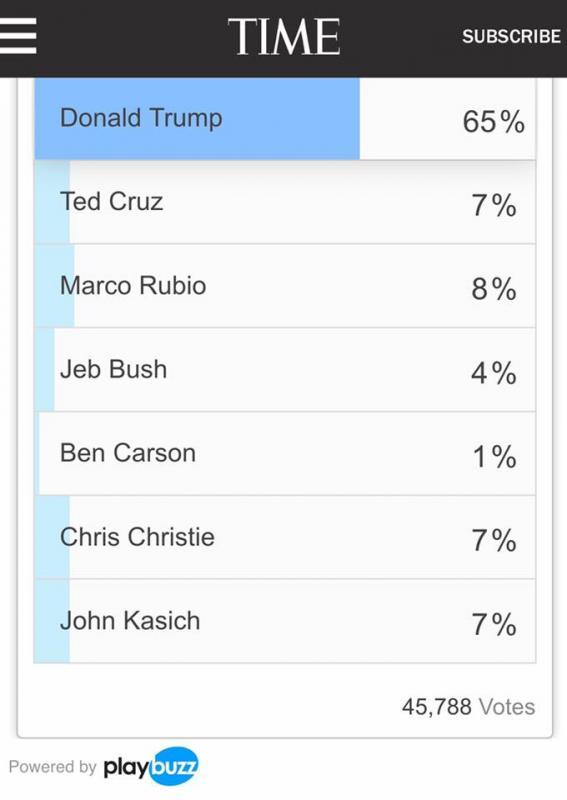The width and height of the screenshot is (567, 800).
Task: Click the TIME logo
Action: 284,36
